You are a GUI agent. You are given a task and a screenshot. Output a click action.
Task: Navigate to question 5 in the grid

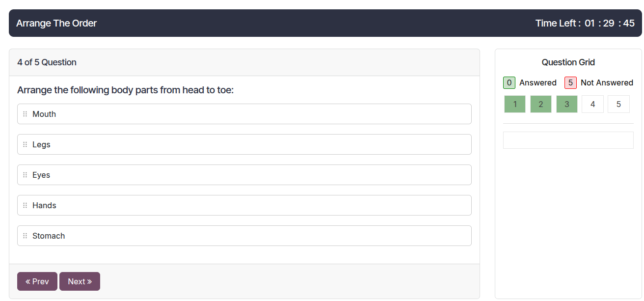618,104
